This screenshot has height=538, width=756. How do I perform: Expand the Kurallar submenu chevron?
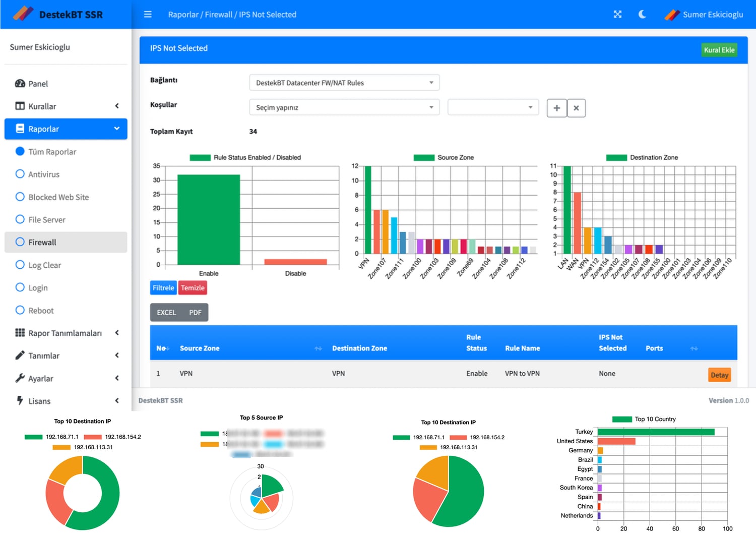click(117, 106)
